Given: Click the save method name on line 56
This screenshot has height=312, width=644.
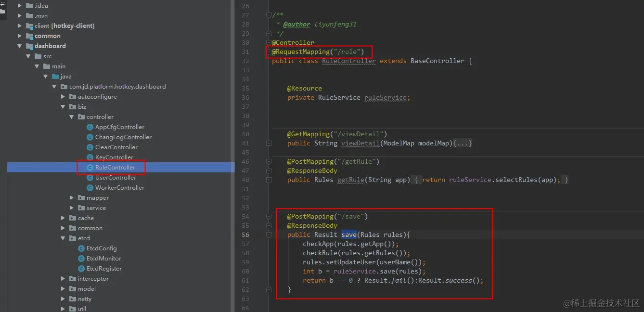Looking at the screenshot, I should 349,235.
